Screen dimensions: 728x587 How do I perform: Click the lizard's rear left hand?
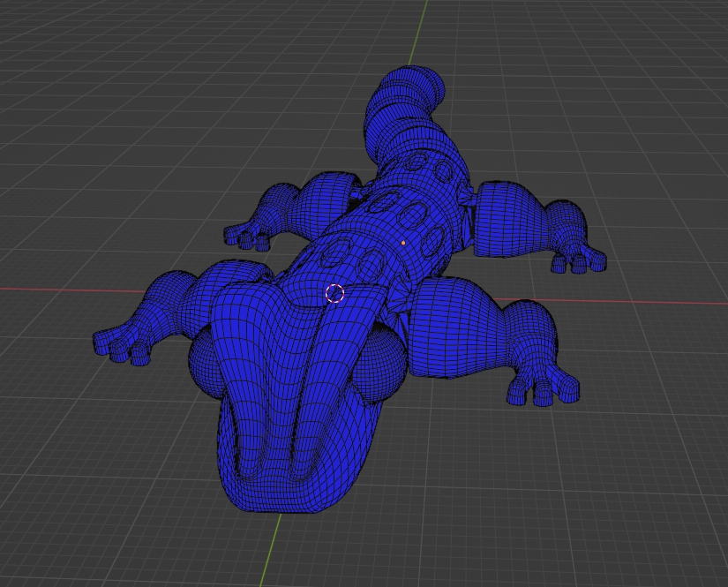(x=247, y=236)
